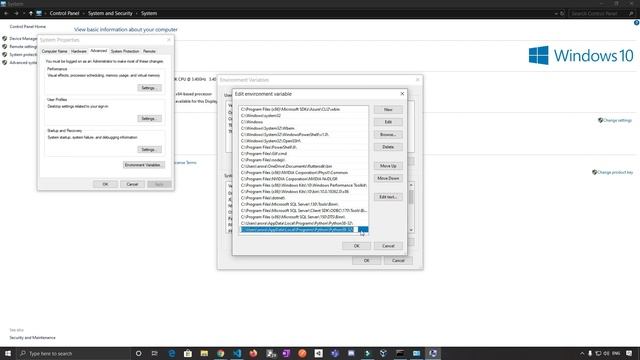The height and width of the screenshot is (360, 640).
Task: Switch to Computer Name tab in System Properties
Action: 54,51
